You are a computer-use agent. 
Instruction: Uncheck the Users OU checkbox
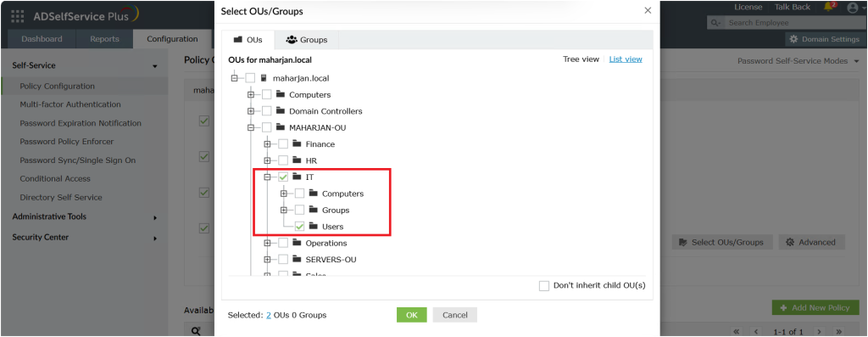[299, 227]
